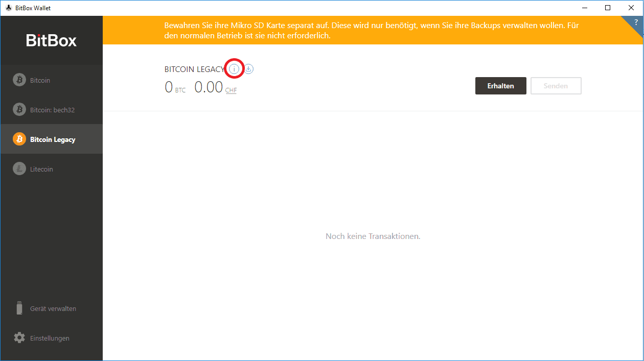Open the circled info icon next to account name
Screen dimensions: 644x361
pyautogui.click(x=234, y=68)
